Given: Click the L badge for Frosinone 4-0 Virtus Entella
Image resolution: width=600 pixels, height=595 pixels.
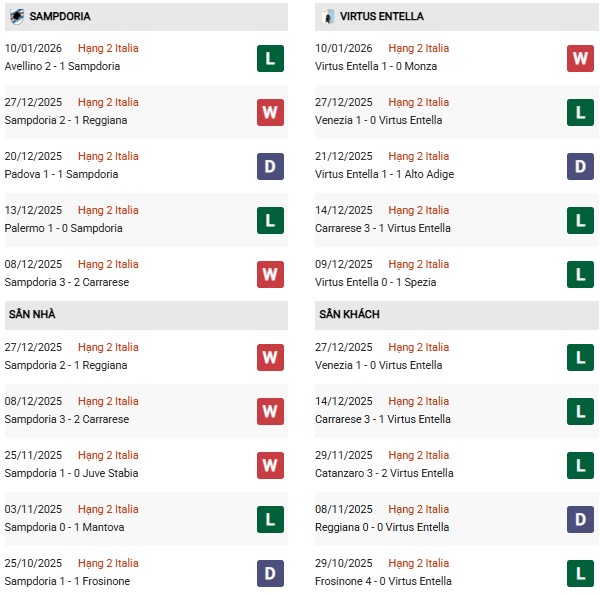Looking at the screenshot, I should click(x=580, y=573).
